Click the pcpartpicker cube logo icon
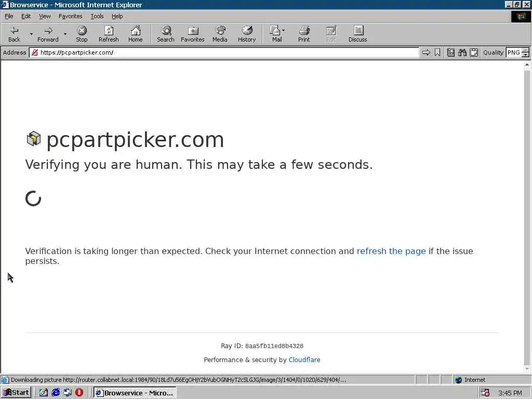 pyautogui.click(x=34, y=138)
